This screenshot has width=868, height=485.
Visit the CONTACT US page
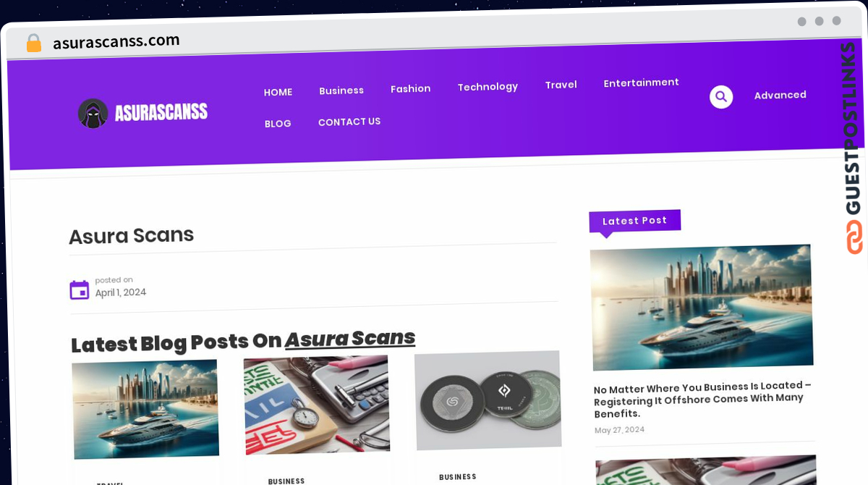point(349,122)
